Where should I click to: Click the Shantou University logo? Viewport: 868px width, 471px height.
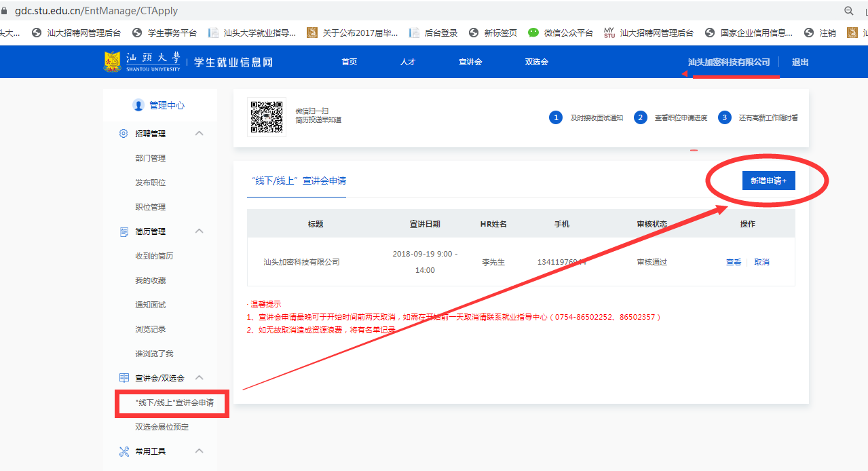(143, 62)
